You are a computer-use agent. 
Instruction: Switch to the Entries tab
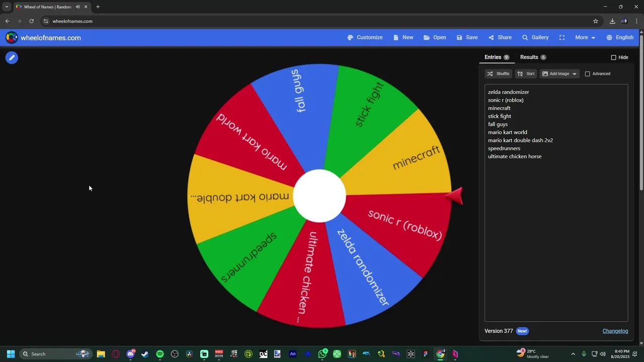(497, 57)
